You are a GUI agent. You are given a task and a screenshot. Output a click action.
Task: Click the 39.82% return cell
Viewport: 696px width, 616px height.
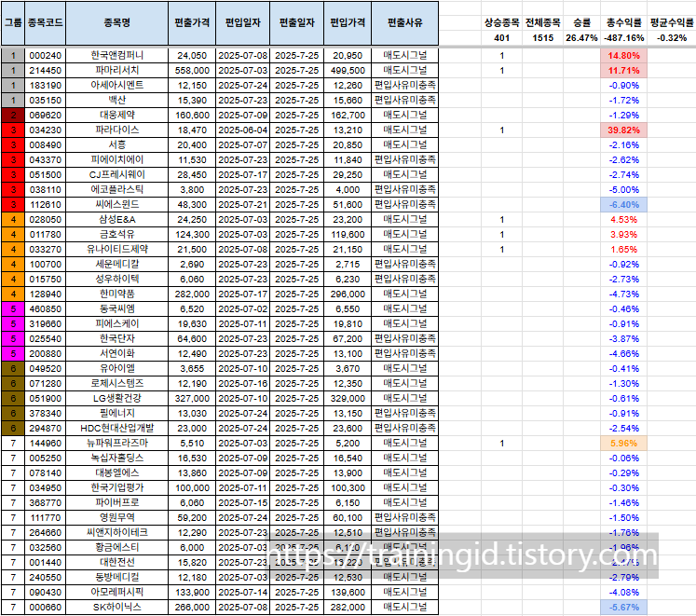[624, 130]
